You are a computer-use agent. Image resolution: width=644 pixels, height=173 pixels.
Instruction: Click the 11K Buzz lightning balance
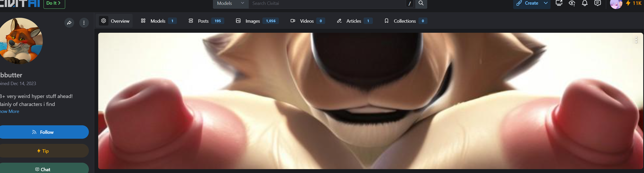pos(634,3)
